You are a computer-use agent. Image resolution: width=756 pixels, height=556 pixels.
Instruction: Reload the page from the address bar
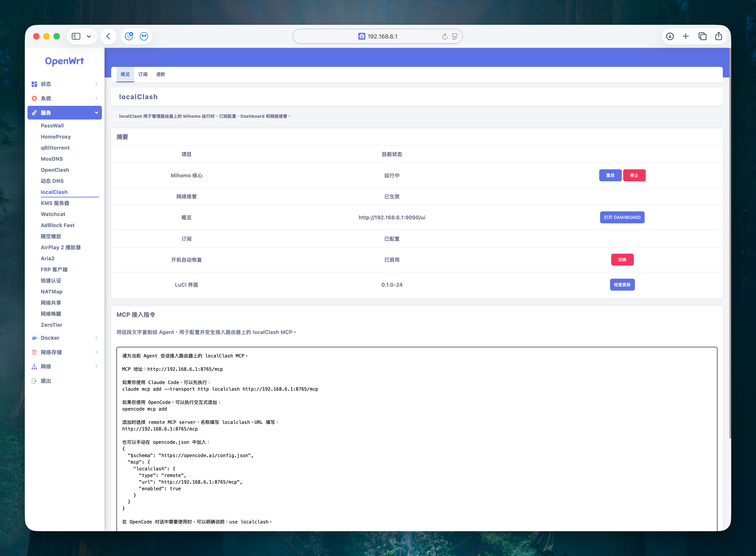pyautogui.click(x=445, y=36)
